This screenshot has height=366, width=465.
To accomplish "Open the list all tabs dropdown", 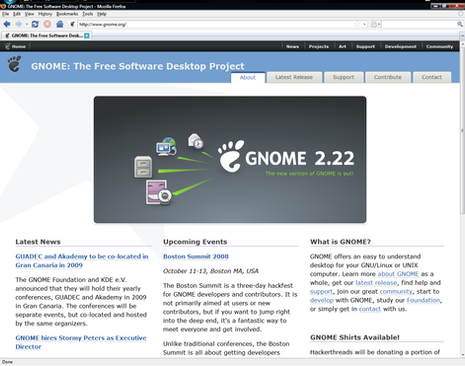I will pyautogui.click(x=462, y=35).
